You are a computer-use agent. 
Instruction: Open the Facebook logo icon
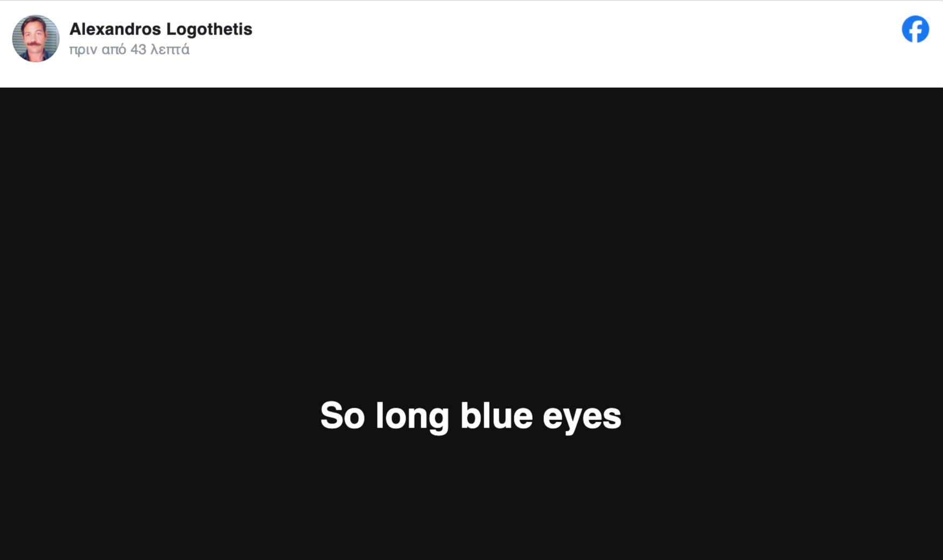[915, 29]
